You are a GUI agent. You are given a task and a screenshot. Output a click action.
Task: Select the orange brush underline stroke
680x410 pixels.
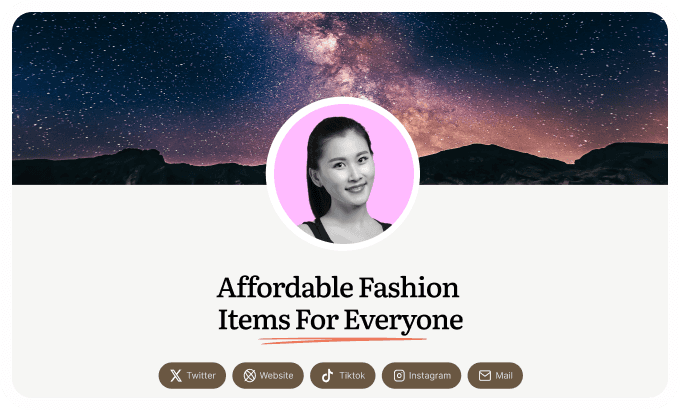pyautogui.click(x=343, y=341)
